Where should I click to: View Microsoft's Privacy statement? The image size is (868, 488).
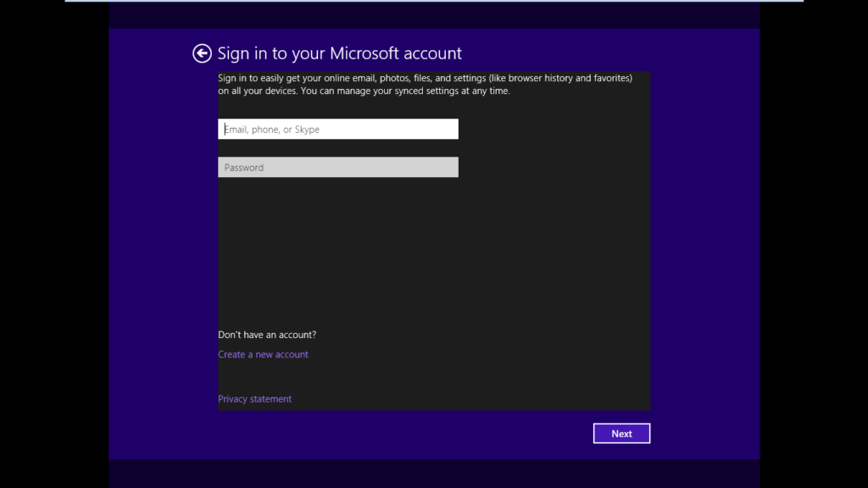[x=254, y=399]
